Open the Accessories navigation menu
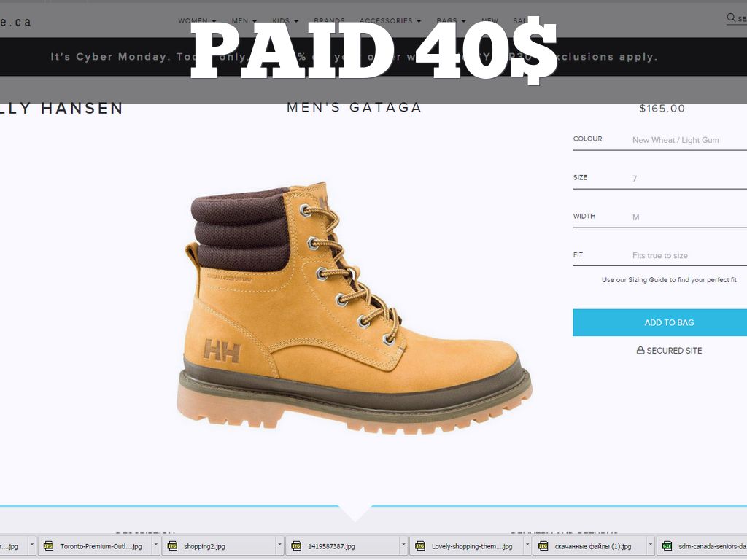747x560 pixels. point(390,21)
